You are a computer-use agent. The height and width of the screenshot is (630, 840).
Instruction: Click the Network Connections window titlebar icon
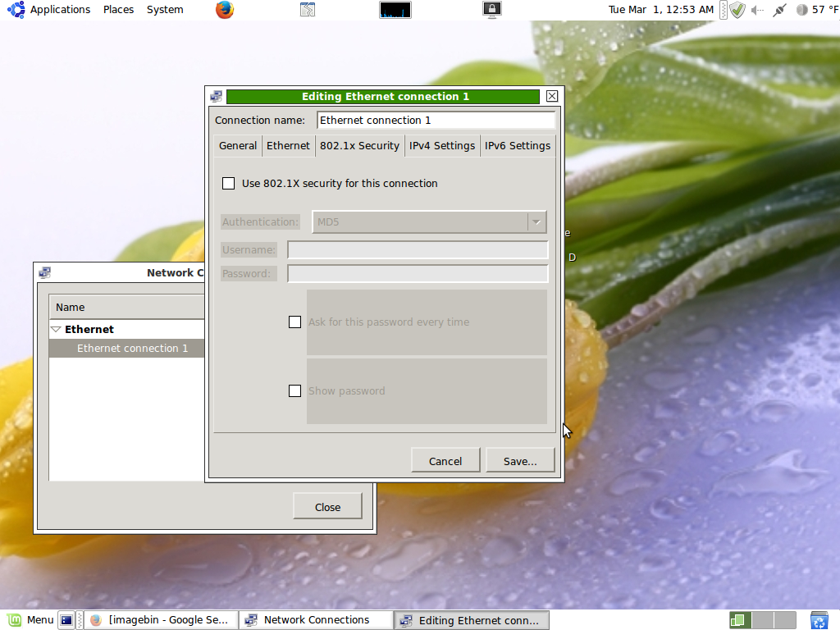tap(45, 272)
